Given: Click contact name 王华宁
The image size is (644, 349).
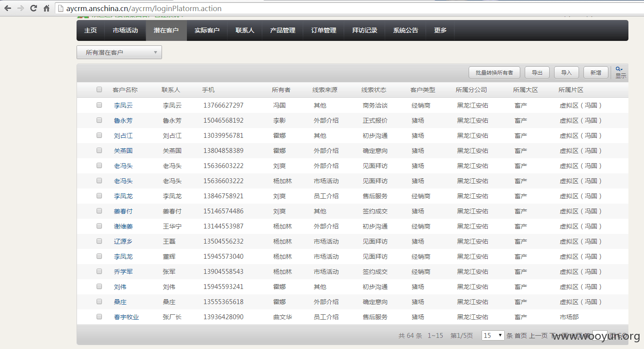Looking at the screenshot, I should click(x=172, y=226).
